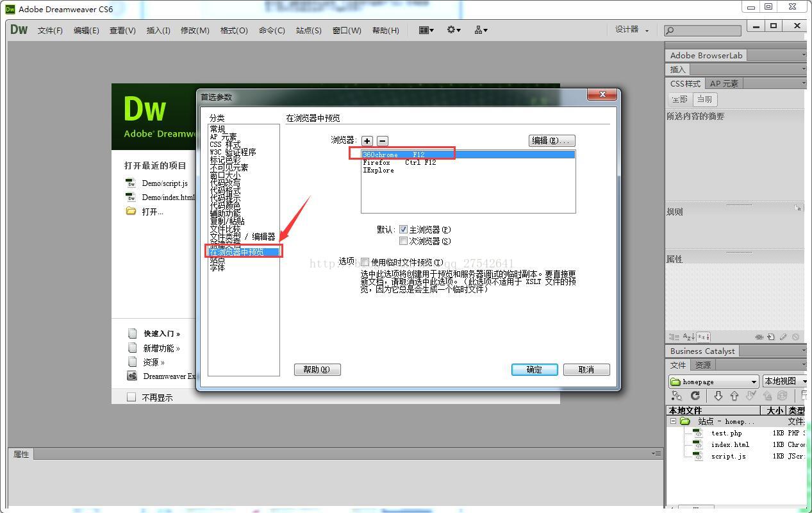This screenshot has height=513, width=812.
Task: Click the attach style sheet link icon
Action: [x=759, y=337]
